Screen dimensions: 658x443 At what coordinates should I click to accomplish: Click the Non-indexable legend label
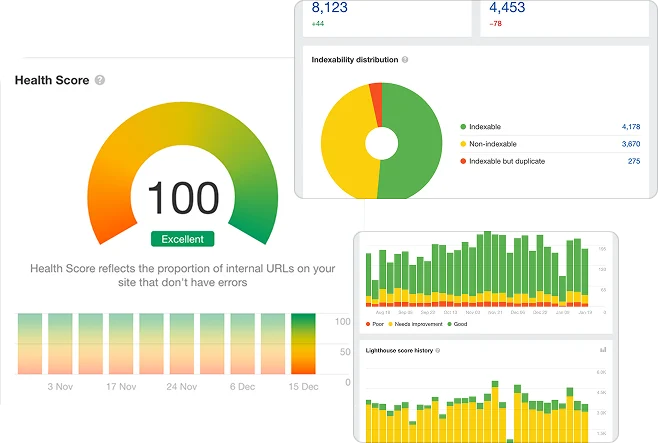[493, 144]
